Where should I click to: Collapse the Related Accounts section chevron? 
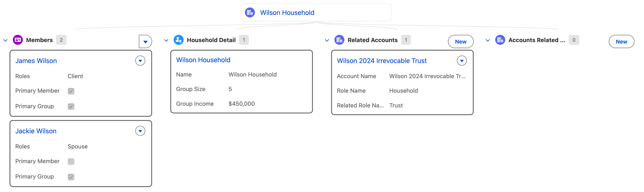pyautogui.click(x=327, y=40)
